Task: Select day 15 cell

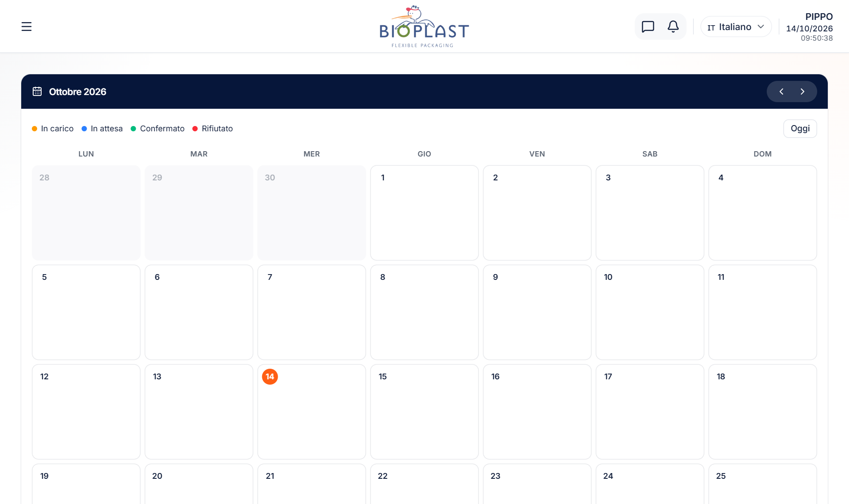Action: click(x=424, y=412)
